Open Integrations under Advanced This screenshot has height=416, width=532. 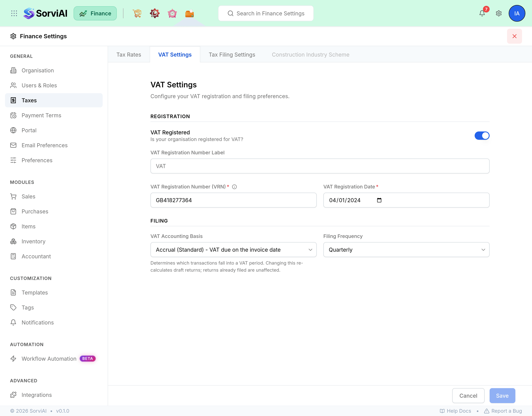54,395
